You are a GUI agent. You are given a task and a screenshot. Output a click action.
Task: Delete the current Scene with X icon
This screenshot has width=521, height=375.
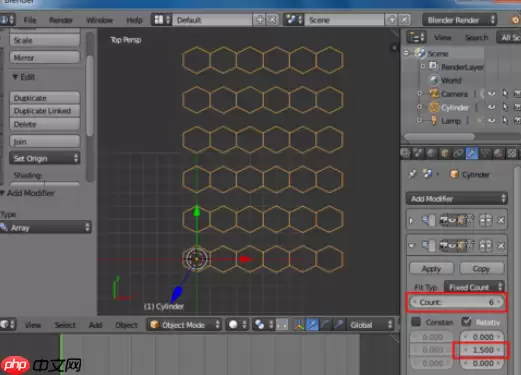click(x=404, y=20)
